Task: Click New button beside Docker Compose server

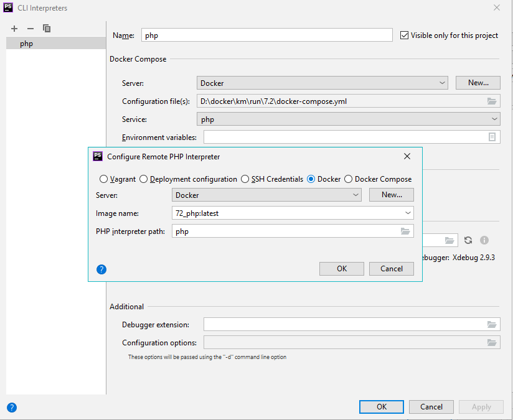Action: click(x=478, y=83)
